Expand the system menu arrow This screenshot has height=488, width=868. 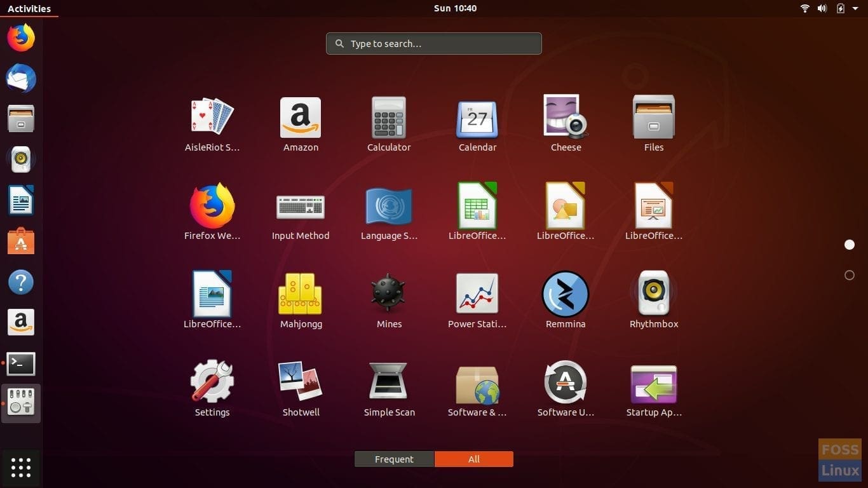pyautogui.click(x=855, y=8)
